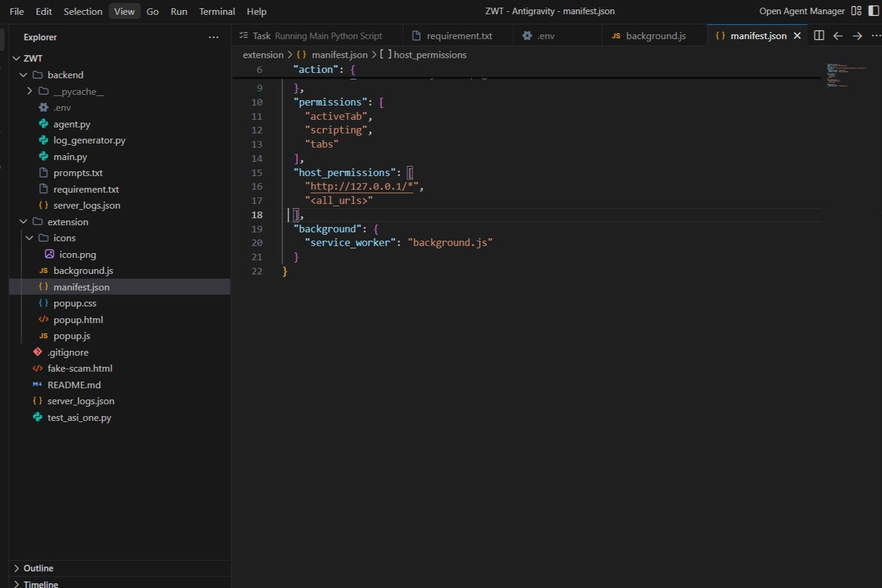Open the Terminal menu

pyautogui.click(x=216, y=11)
